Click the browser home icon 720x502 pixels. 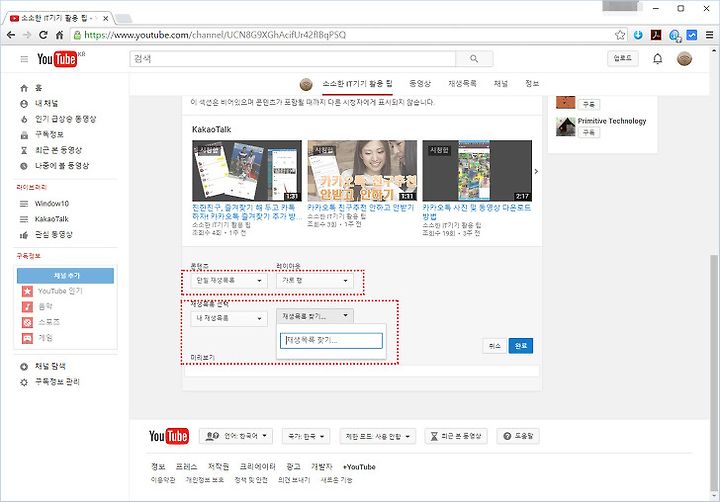tap(59, 35)
